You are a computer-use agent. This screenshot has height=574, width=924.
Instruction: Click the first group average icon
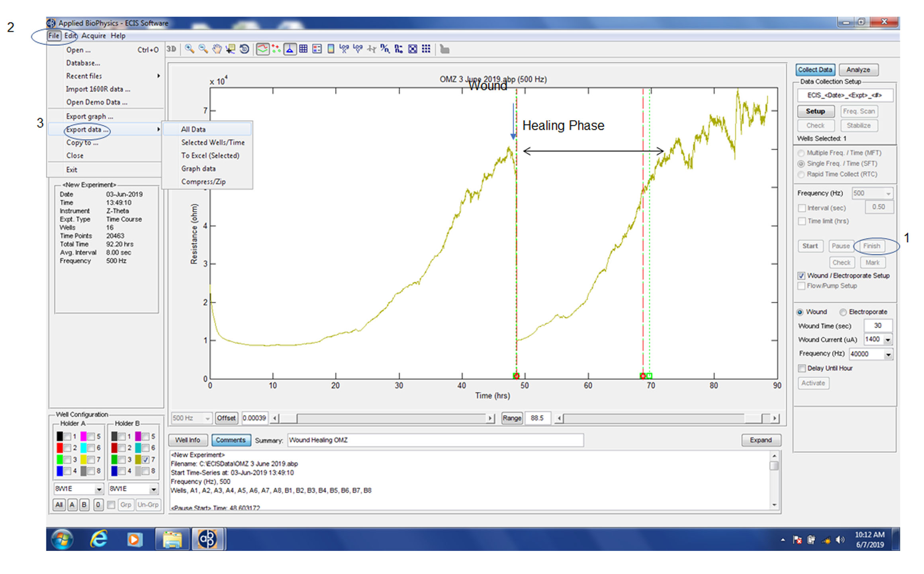(x=344, y=49)
